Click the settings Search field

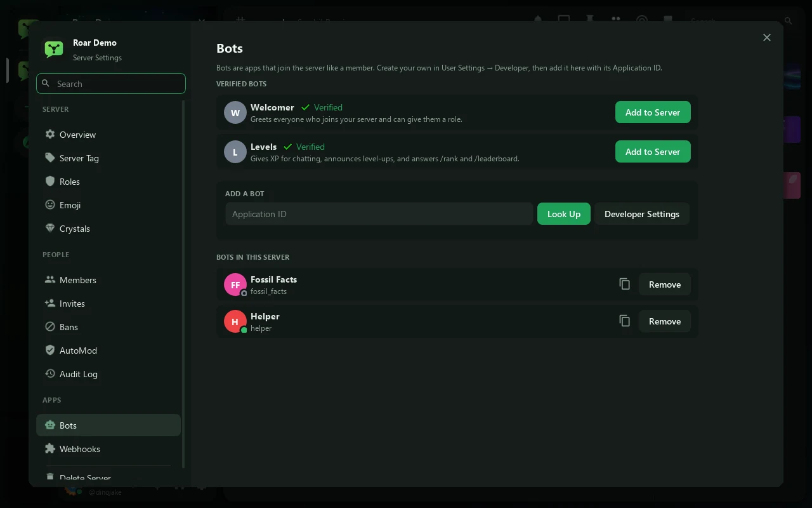click(111, 84)
